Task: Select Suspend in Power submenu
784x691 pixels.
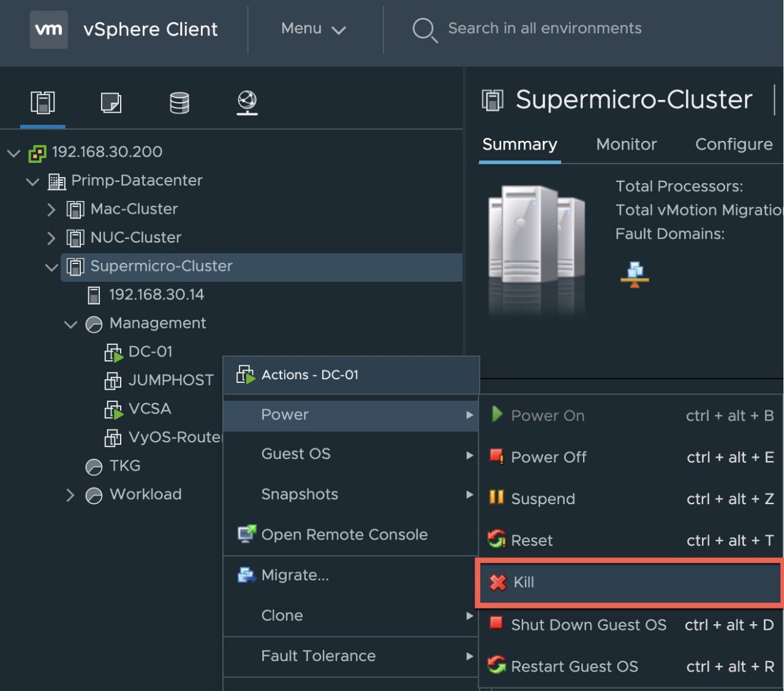Action: coord(631,499)
